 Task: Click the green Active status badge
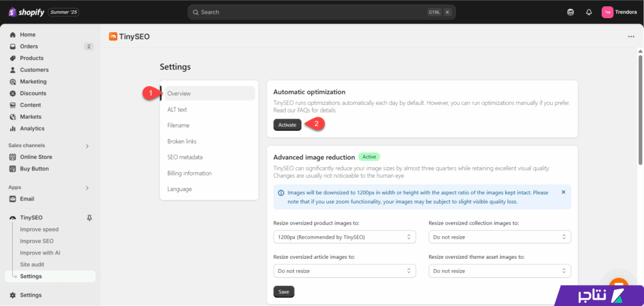point(369,156)
